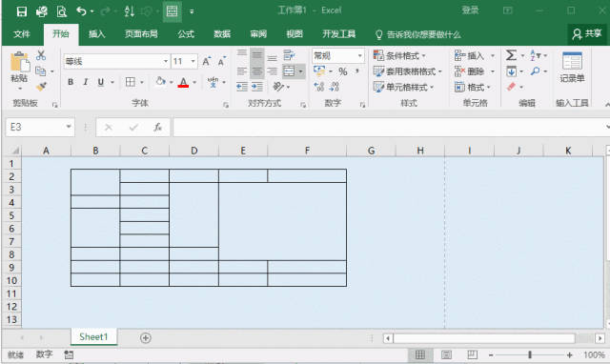This screenshot has width=610, height=364.
Task: Click the Cut scissors icon
Action: pyautogui.click(x=41, y=55)
